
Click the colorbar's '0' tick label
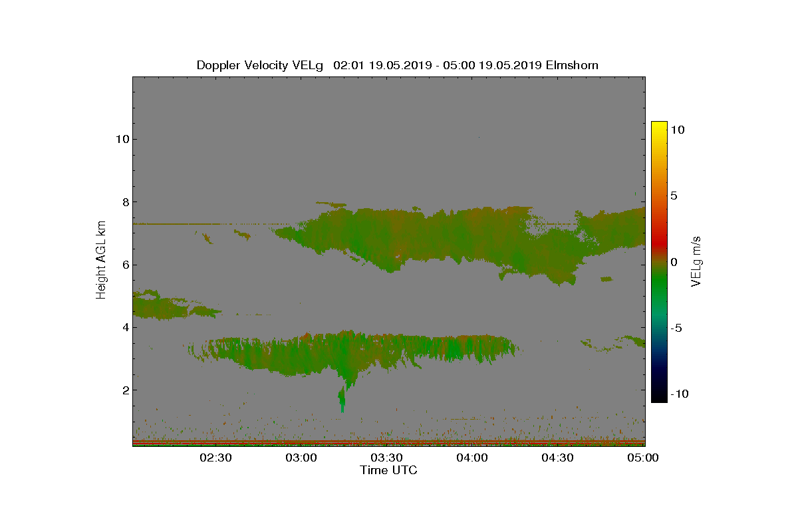[x=674, y=262]
